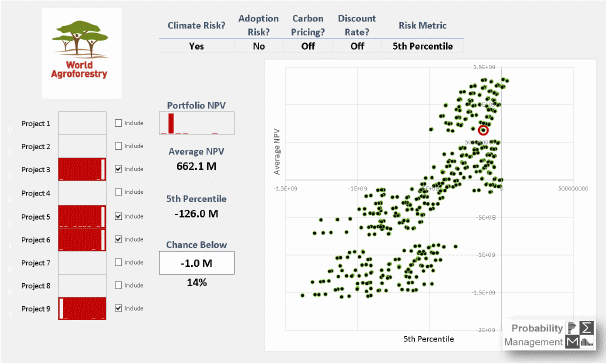Click the 'Climate Risk?' header
Viewport: 606px width, 363px height.
pos(196,26)
